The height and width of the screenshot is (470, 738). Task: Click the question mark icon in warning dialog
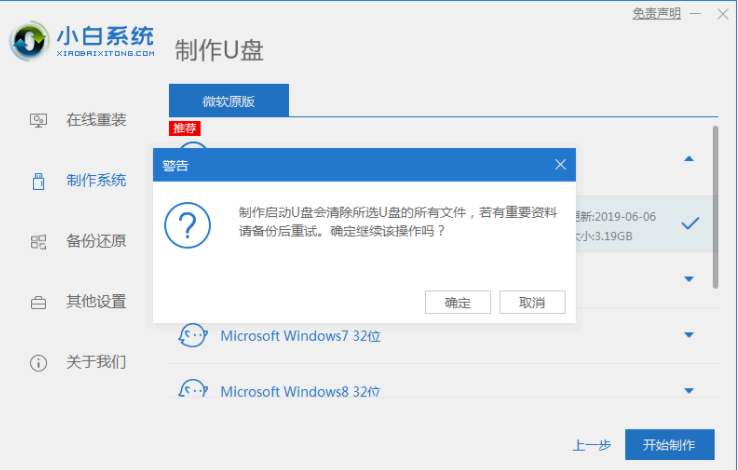pyautogui.click(x=187, y=225)
